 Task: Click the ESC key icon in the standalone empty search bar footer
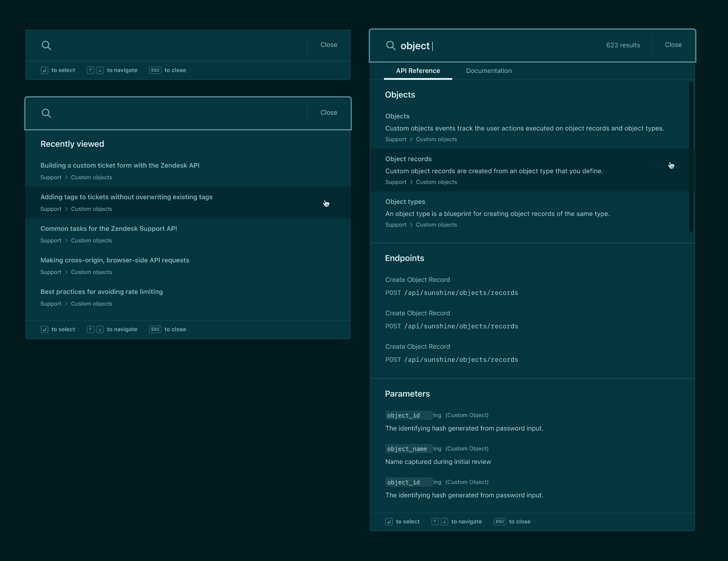coord(156,70)
